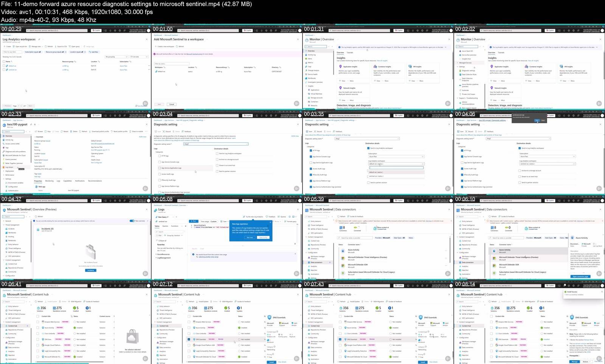The image size is (605, 364).
Task: Open Diagnostic settings in Monitor menu at 00:02:02
Action: click(x=468, y=71)
